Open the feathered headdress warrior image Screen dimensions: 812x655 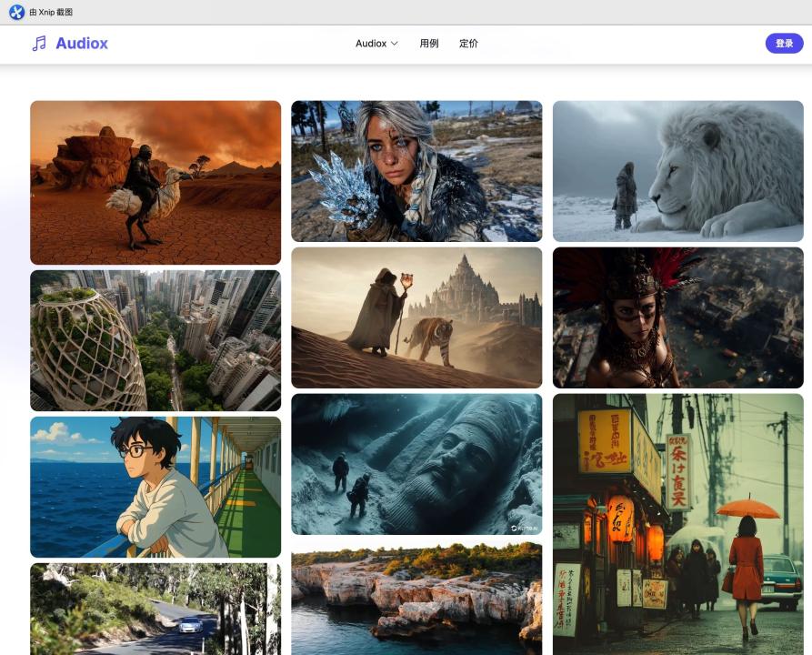(x=678, y=317)
